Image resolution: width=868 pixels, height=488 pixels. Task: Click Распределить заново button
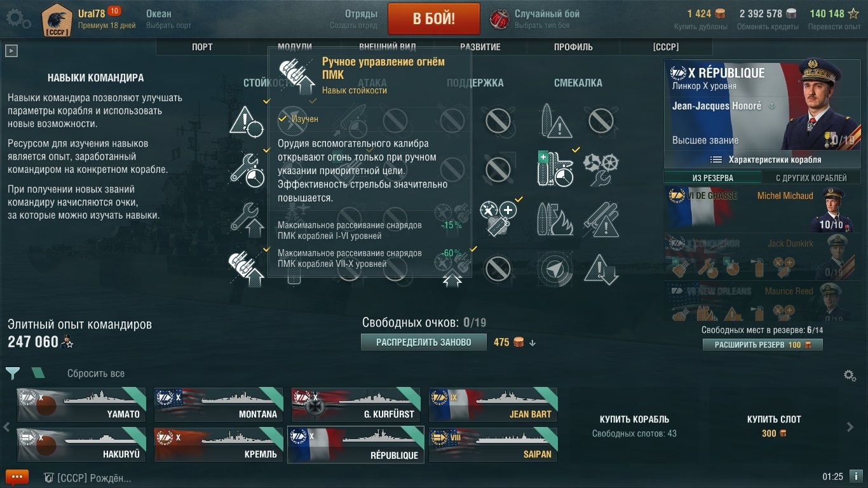(x=424, y=342)
